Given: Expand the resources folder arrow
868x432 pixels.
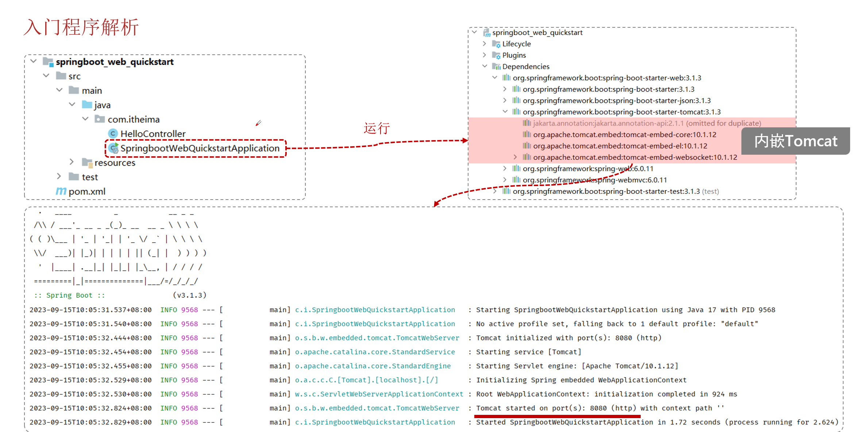Looking at the screenshot, I should [72, 162].
